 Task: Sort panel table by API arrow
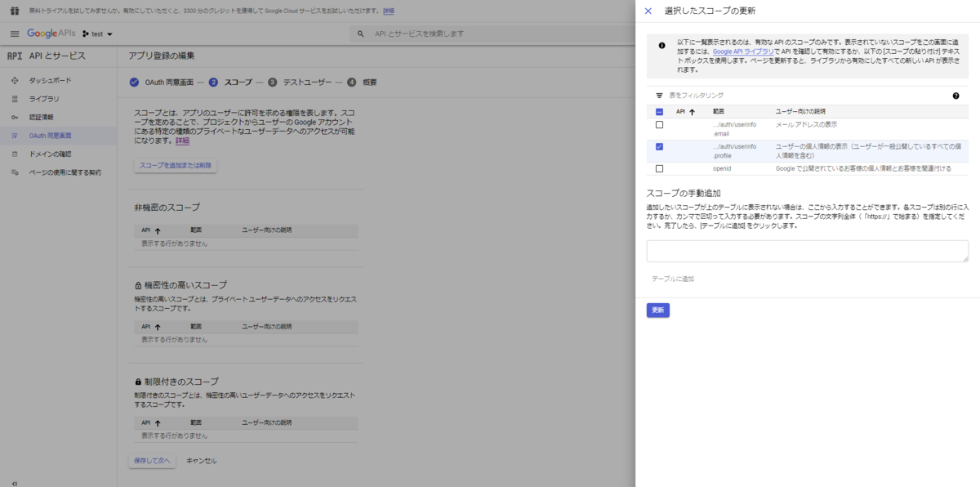click(x=692, y=111)
